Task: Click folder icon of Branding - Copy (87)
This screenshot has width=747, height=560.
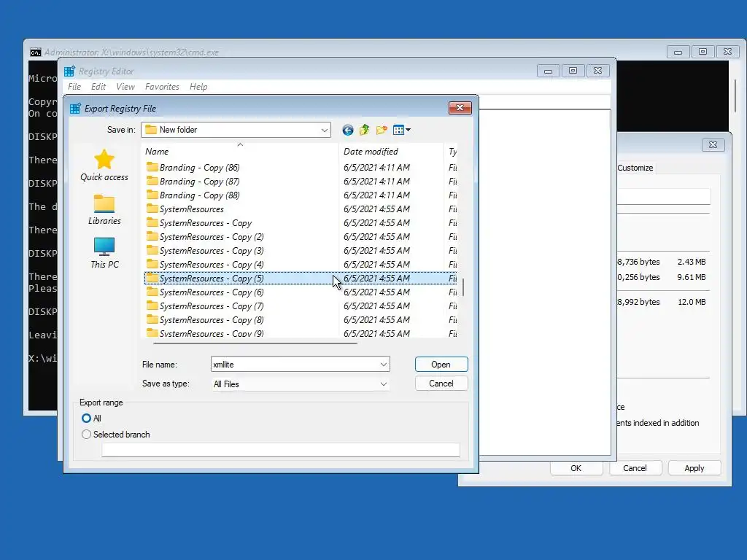Action: (152, 181)
